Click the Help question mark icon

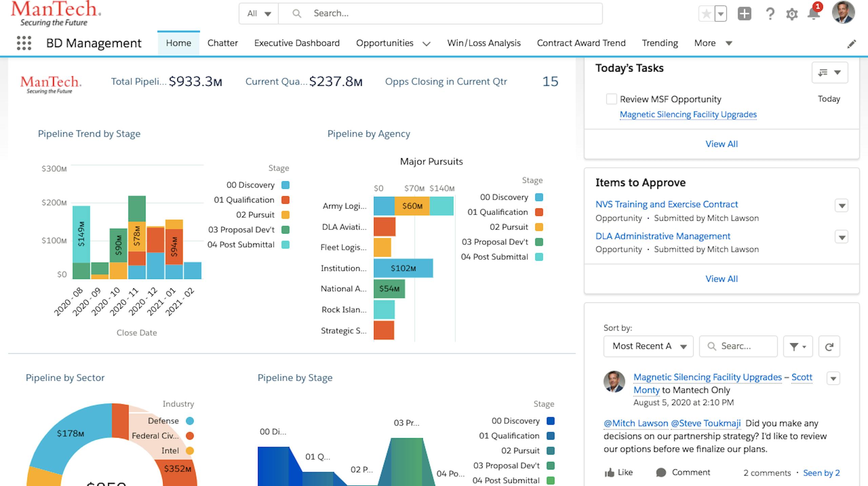[770, 14]
